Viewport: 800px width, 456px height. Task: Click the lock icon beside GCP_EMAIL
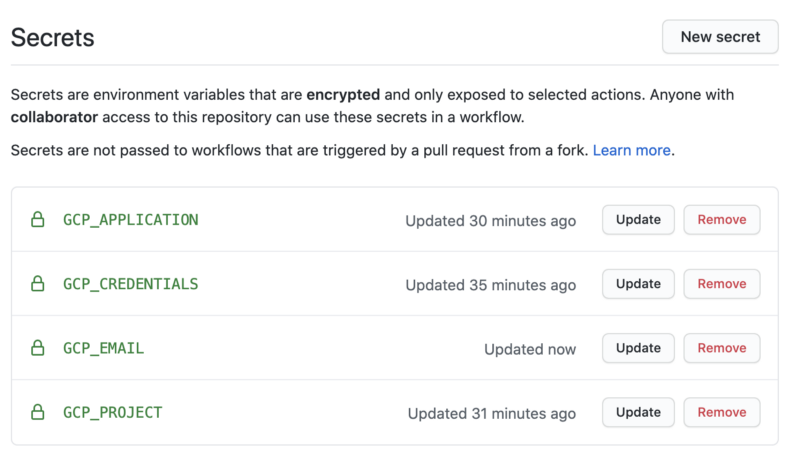[38, 348]
